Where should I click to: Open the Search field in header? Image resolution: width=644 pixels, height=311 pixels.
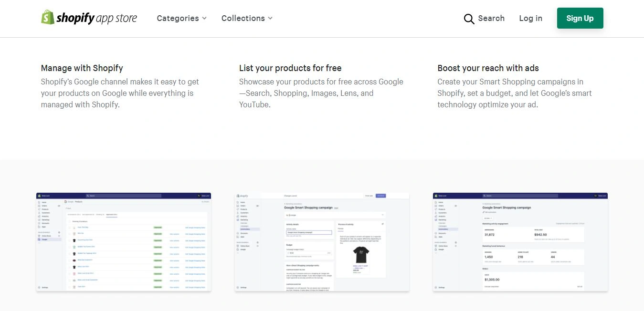click(x=484, y=18)
